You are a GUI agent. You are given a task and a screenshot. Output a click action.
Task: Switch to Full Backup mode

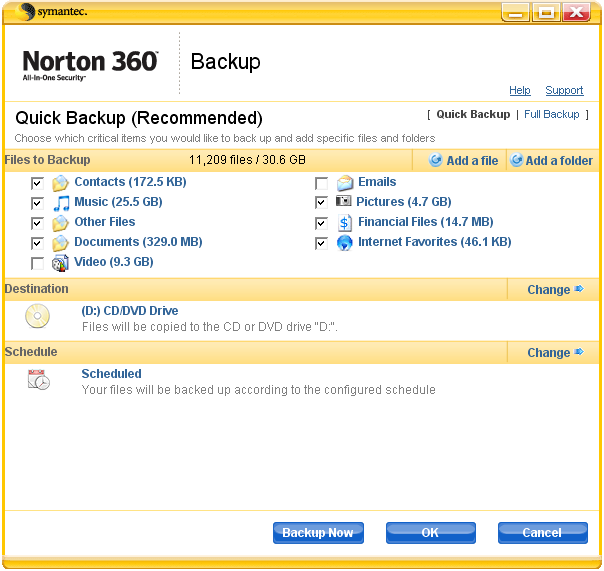click(552, 114)
